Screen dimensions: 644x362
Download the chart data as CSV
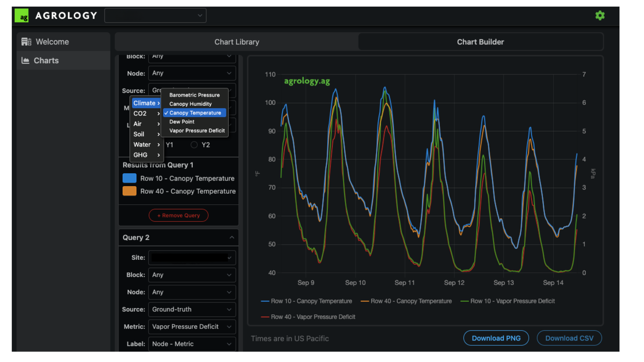(x=569, y=338)
